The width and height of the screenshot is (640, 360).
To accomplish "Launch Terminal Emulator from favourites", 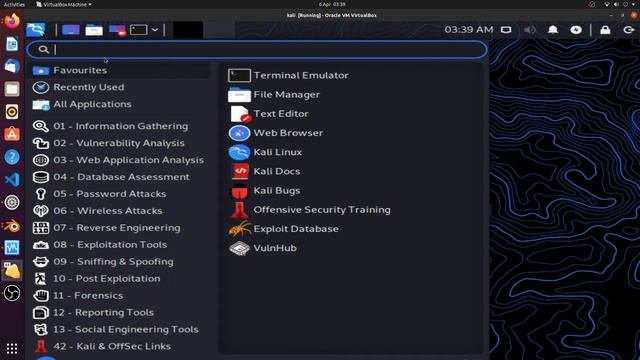I will 288,76.
